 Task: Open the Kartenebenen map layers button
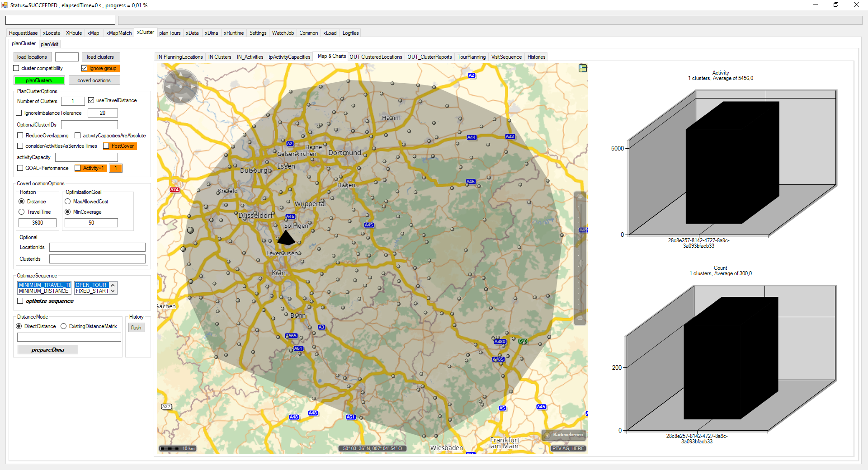564,435
